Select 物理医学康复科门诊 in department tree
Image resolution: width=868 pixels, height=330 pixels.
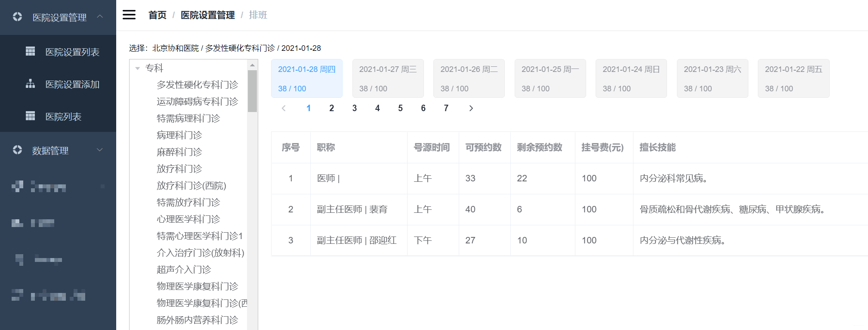197,286
